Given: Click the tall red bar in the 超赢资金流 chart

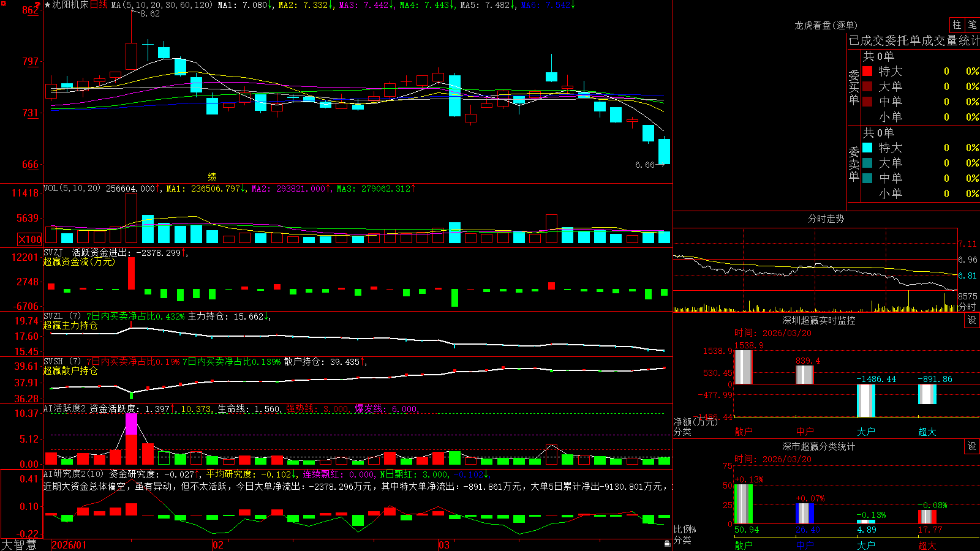Looking at the screenshot, I should pos(131,273).
